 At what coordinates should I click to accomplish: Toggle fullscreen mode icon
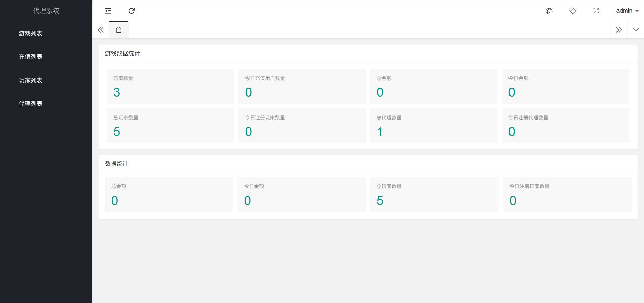pos(596,11)
